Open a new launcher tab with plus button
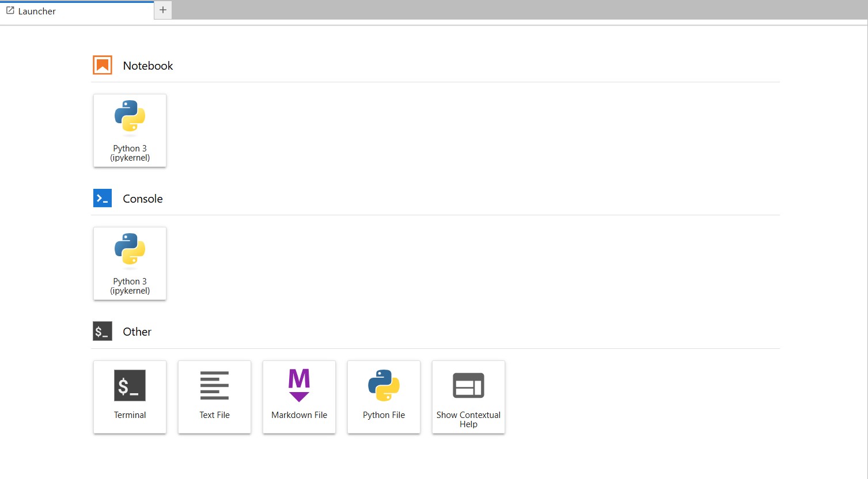The image size is (868, 479). pos(163,10)
